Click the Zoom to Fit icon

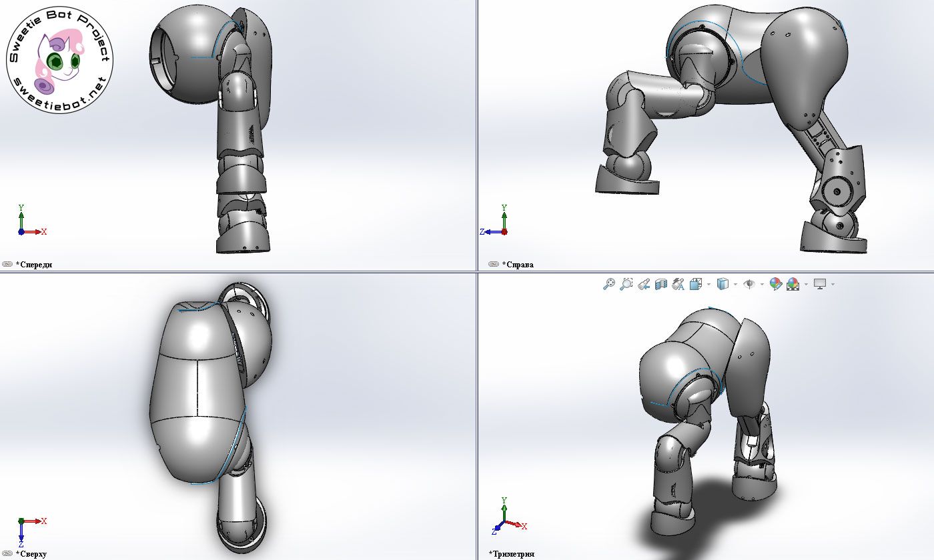[608, 284]
